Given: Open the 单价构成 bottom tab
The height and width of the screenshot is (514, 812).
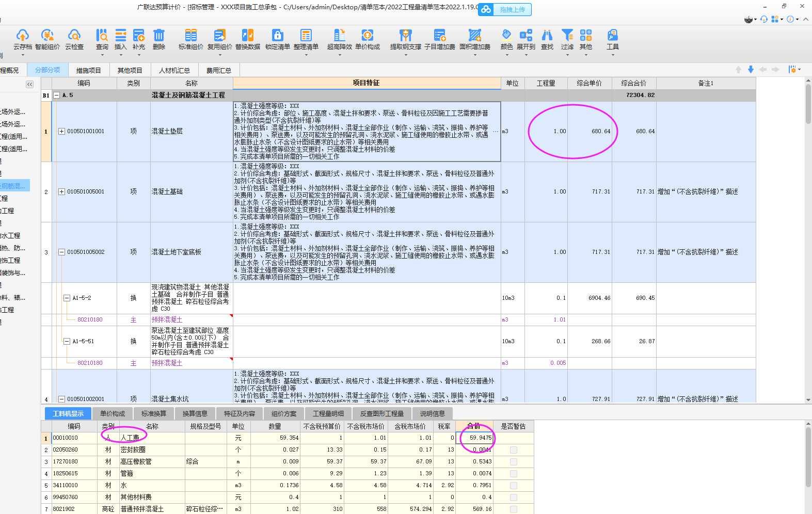Looking at the screenshot, I should (113, 413).
